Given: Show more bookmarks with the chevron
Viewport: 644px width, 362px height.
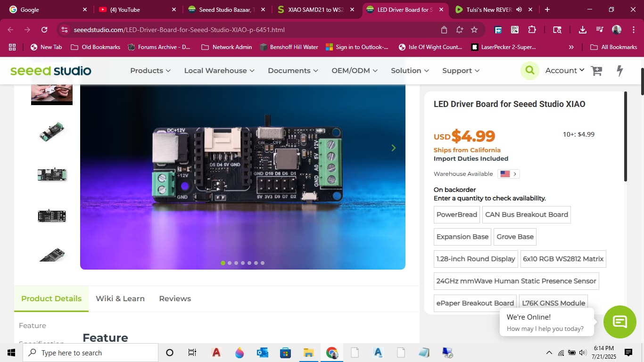Looking at the screenshot, I should (x=571, y=47).
